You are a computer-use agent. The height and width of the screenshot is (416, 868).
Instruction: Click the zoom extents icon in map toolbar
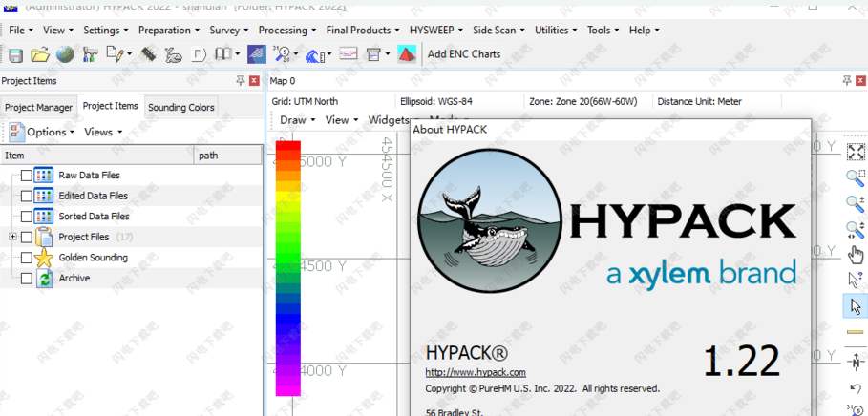[x=856, y=152]
